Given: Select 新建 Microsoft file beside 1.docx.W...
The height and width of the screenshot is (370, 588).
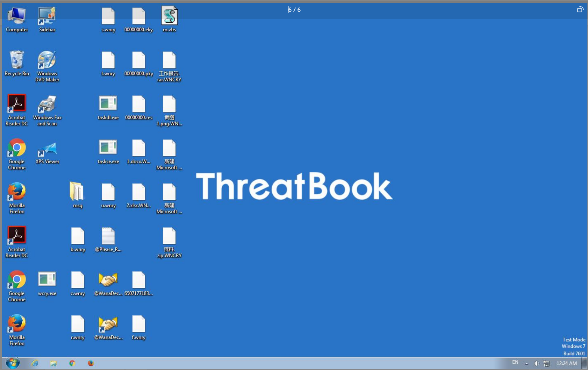Looking at the screenshot, I should pyautogui.click(x=169, y=154).
